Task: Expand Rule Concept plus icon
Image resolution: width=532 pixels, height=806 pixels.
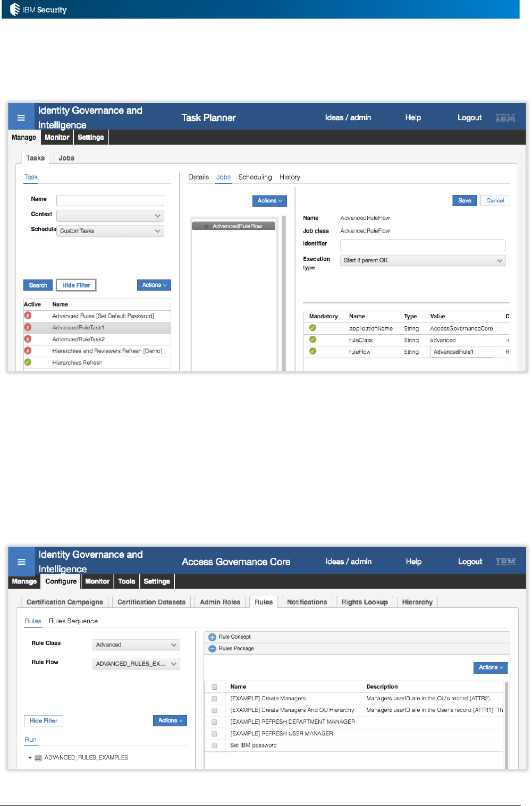Action: coord(212,637)
